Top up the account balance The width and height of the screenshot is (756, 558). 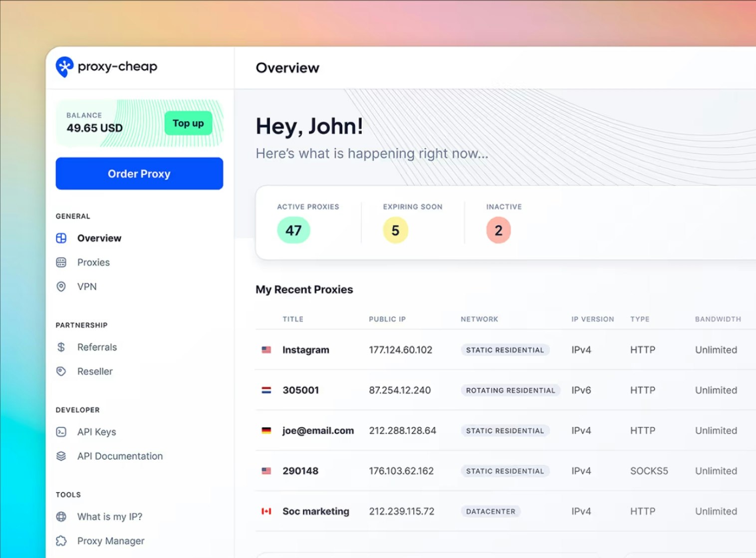point(188,123)
